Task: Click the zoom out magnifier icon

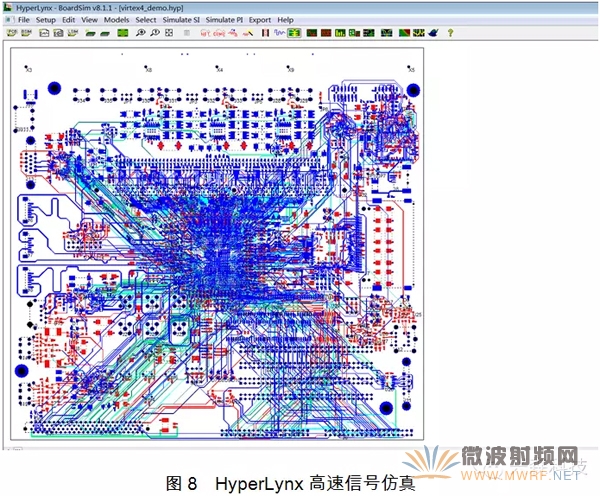Action: [x=155, y=33]
